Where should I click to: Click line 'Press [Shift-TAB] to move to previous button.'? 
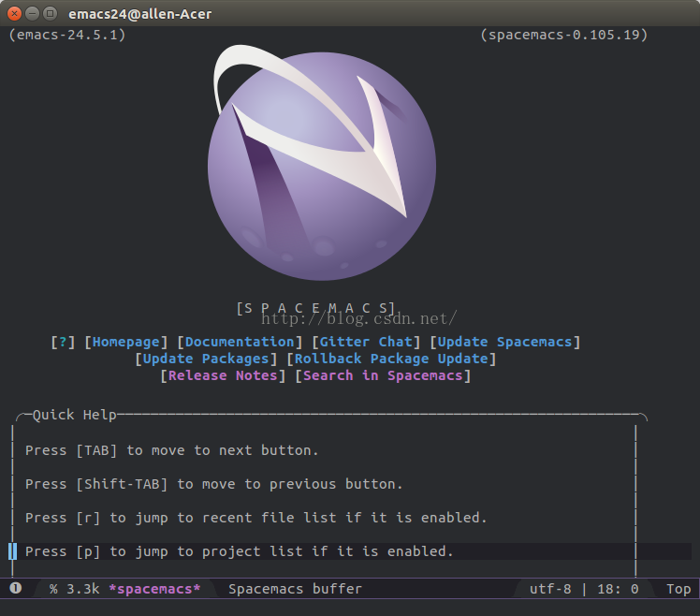click(214, 484)
